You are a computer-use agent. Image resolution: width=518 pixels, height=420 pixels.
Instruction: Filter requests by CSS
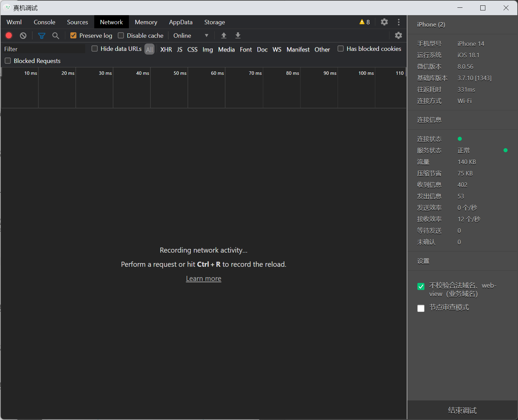coord(193,49)
